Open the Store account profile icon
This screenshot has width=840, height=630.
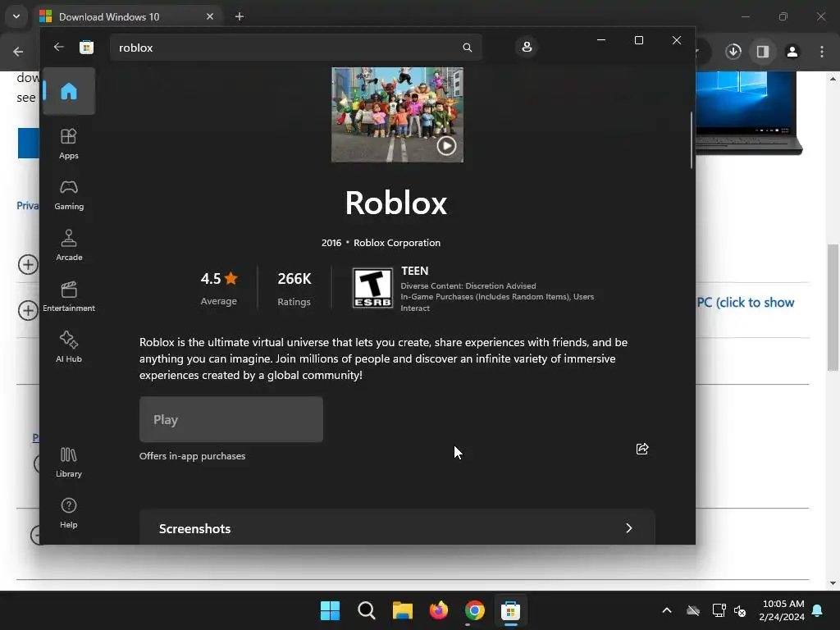tap(527, 47)
